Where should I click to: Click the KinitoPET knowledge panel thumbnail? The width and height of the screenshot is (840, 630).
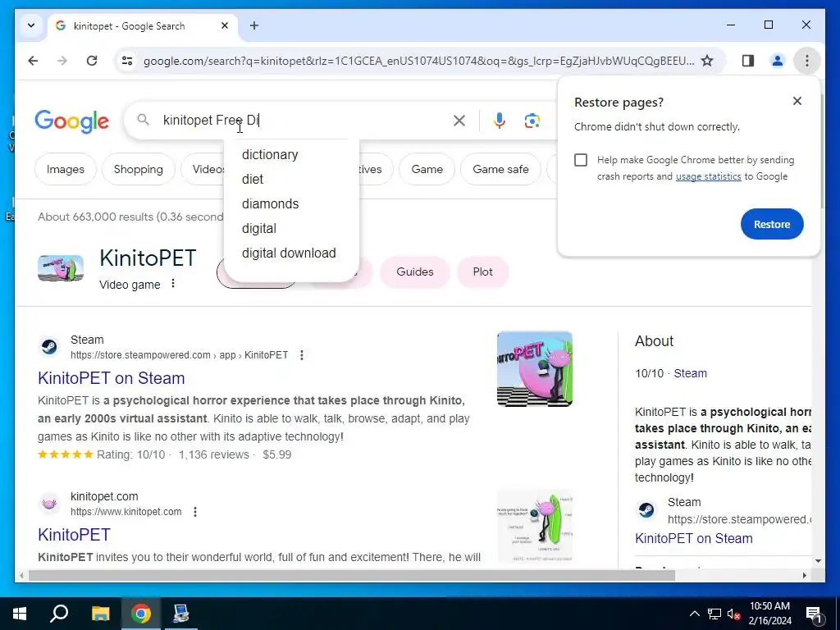(x=61, y=268)
